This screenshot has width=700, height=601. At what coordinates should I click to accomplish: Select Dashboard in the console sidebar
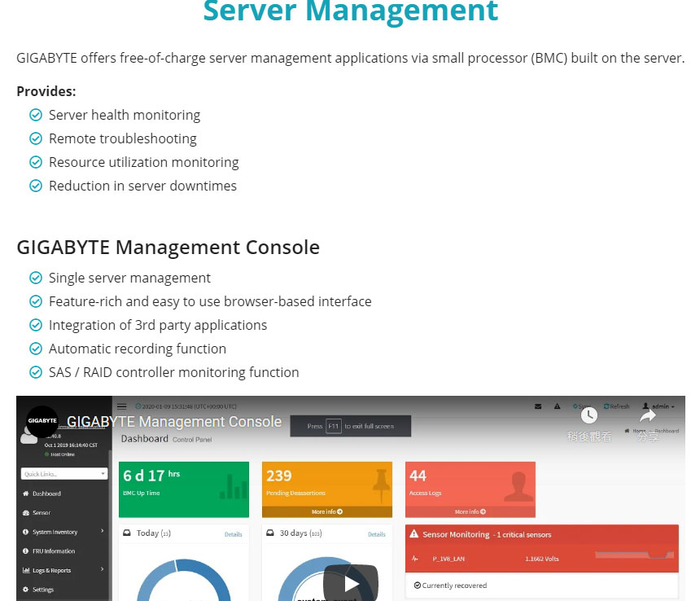(42, 494)
